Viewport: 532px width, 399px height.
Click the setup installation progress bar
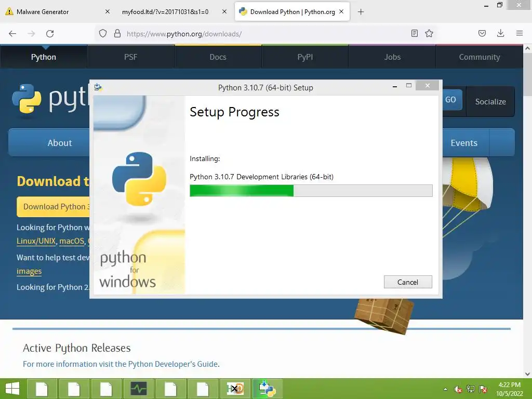coord(311,191)
